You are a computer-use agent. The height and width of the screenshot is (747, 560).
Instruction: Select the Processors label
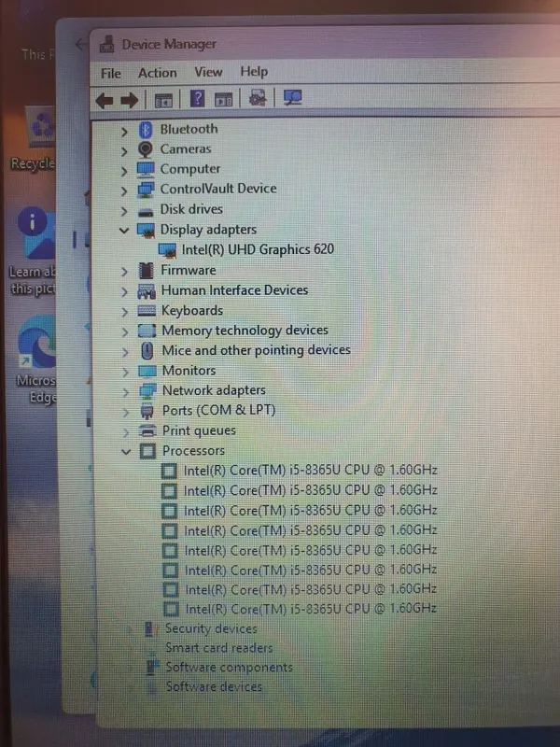click(193, 451)
